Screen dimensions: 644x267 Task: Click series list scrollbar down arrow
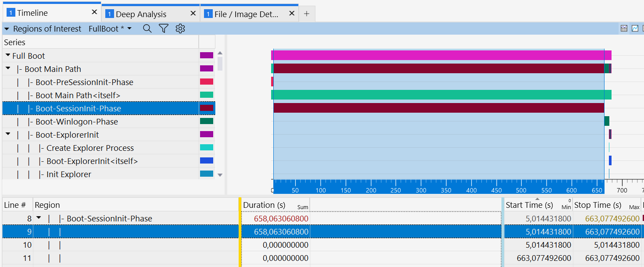pos(220,175)
